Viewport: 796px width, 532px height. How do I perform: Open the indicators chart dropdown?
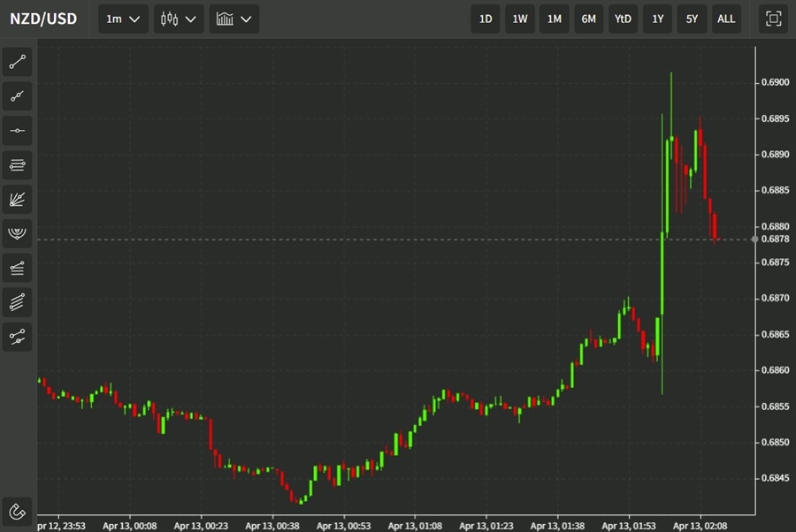pos(233,19)
